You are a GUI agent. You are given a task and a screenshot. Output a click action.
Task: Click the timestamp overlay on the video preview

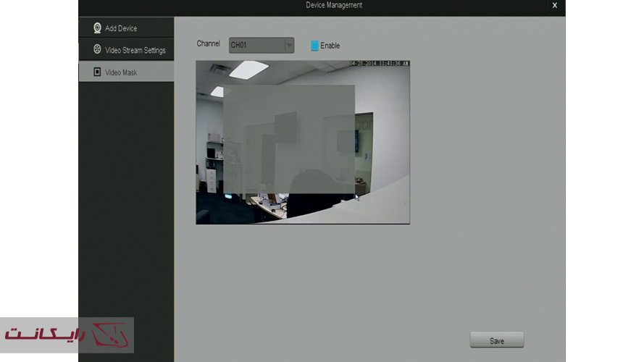tap(378, 64)
